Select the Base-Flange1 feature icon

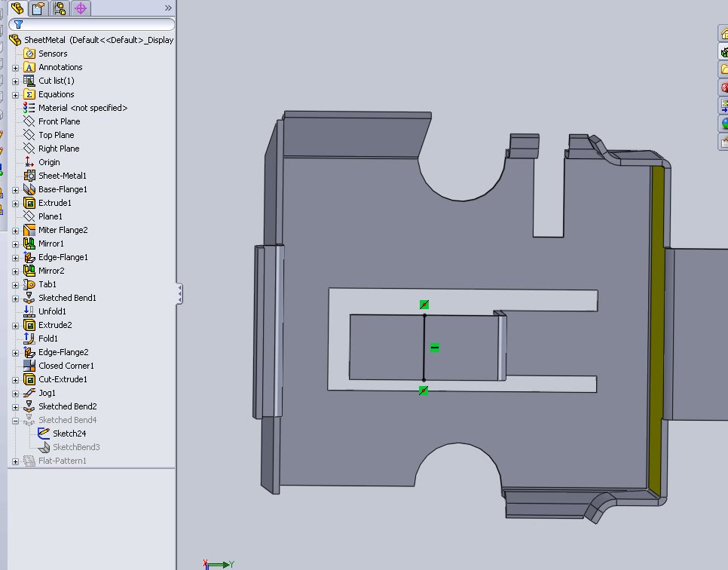pyautogui.click(x=29, y=189)
